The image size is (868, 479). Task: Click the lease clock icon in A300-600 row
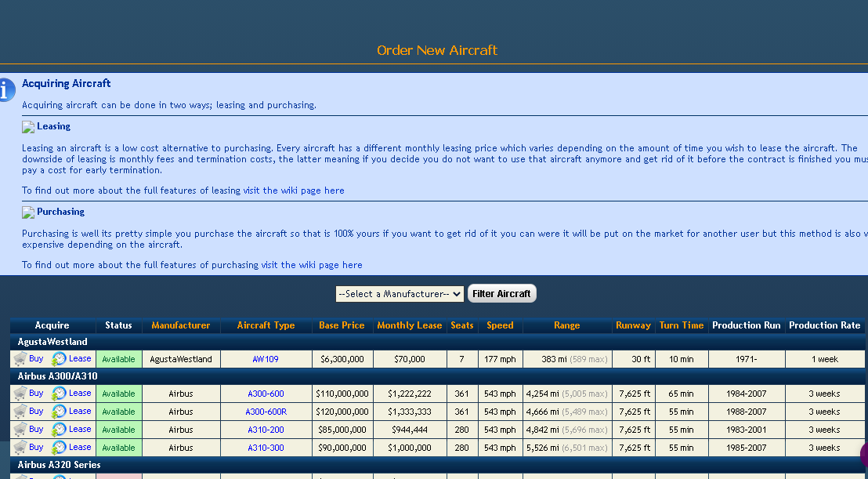point(59,394)
